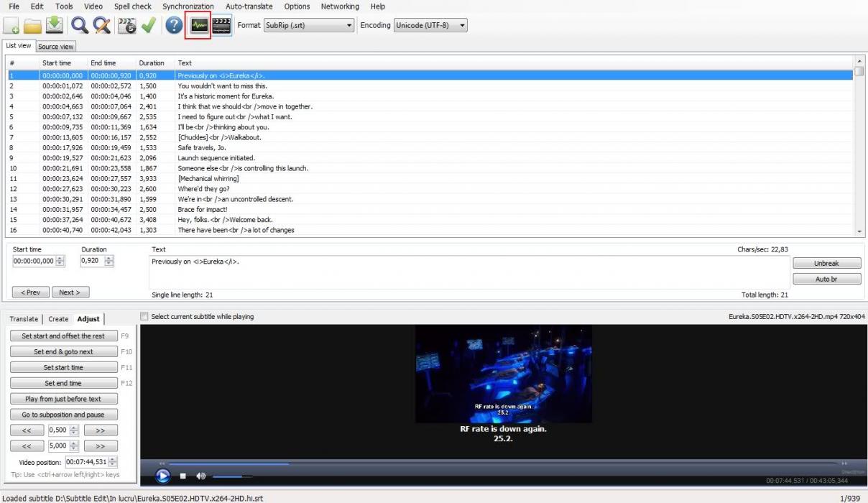Open a subtitle with the folder icon
868x503 pixels.
point(32,26)
